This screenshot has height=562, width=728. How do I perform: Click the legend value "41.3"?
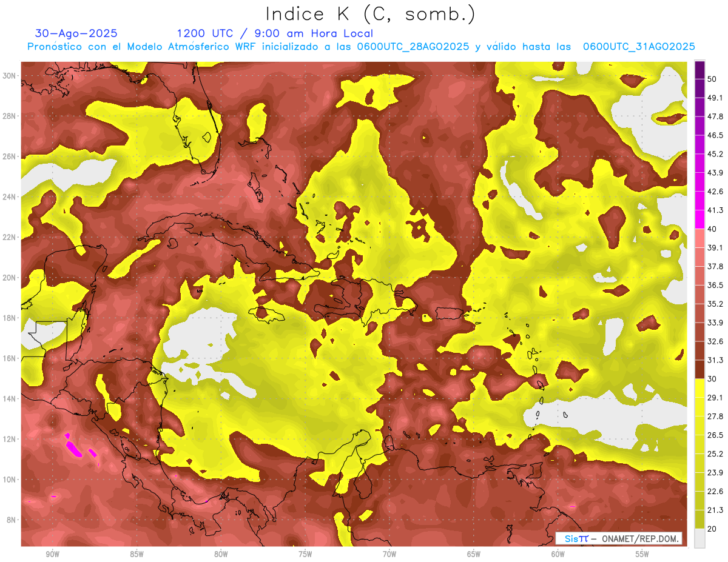coord(715,210)
